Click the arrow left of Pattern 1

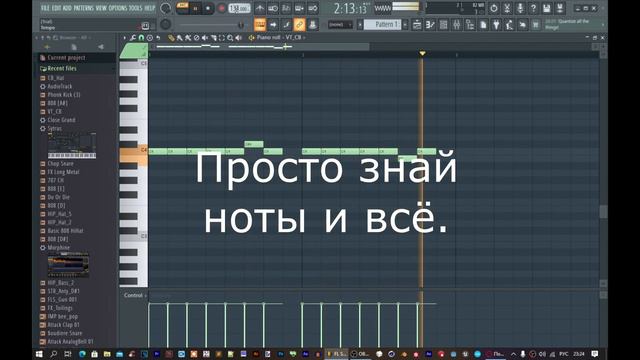(x=360, y=25)
